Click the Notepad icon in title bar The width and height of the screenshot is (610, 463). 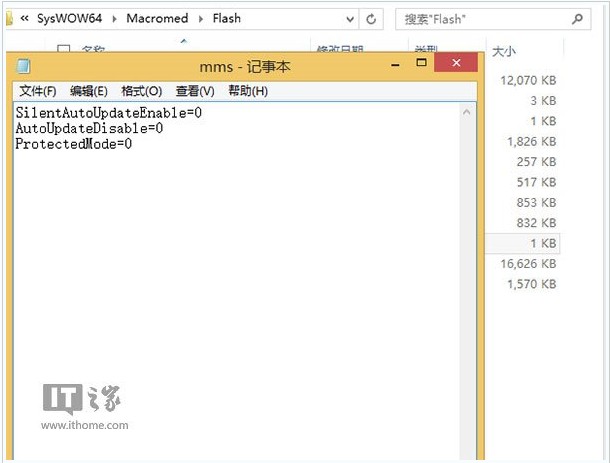pos(23,66)
